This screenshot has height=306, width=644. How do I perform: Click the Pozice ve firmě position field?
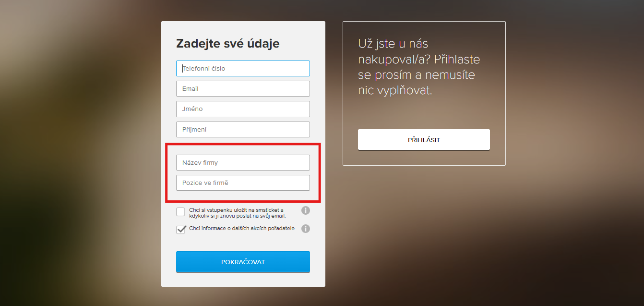point(242,183)
